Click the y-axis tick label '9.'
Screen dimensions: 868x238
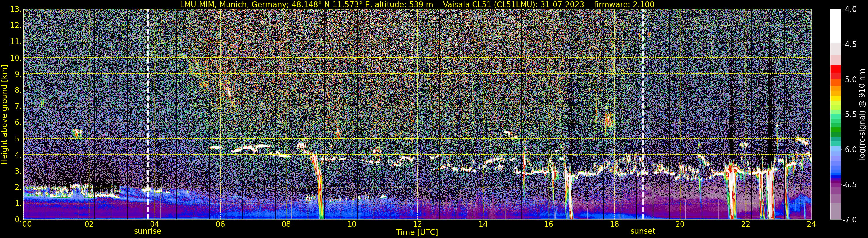(x=18, y=74)
